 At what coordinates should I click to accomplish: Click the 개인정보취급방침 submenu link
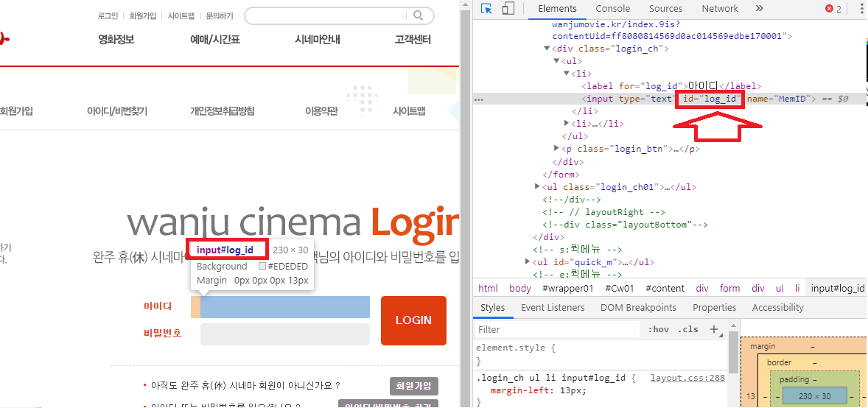coord(222,110)
